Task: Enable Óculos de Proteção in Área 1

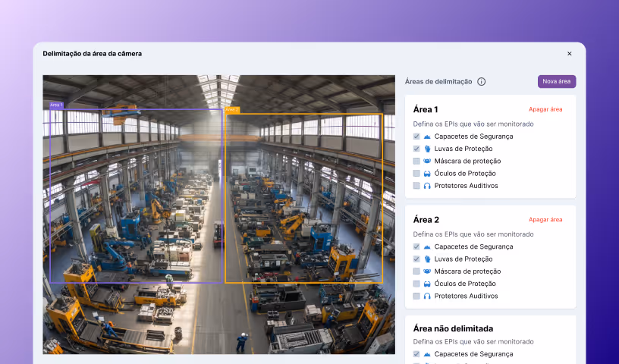Action: 416,174
